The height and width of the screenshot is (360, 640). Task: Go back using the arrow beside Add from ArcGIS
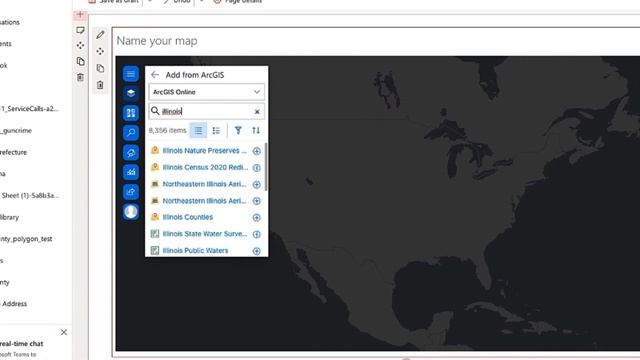click(155, 75)
